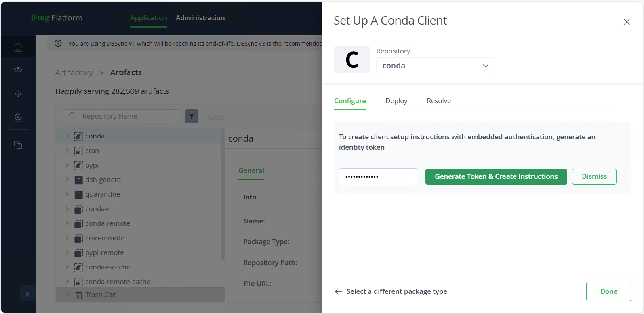
Task: Click the green circle sidebar icon
Action: pyautogui.click(x=18, y=47)
